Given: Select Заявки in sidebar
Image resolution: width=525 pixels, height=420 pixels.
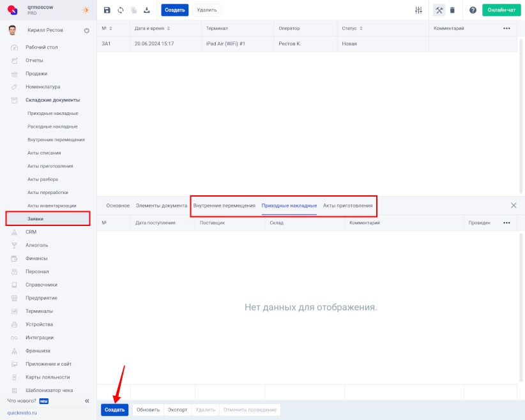Looking at the screenshot, I should (x=48, y=218).
